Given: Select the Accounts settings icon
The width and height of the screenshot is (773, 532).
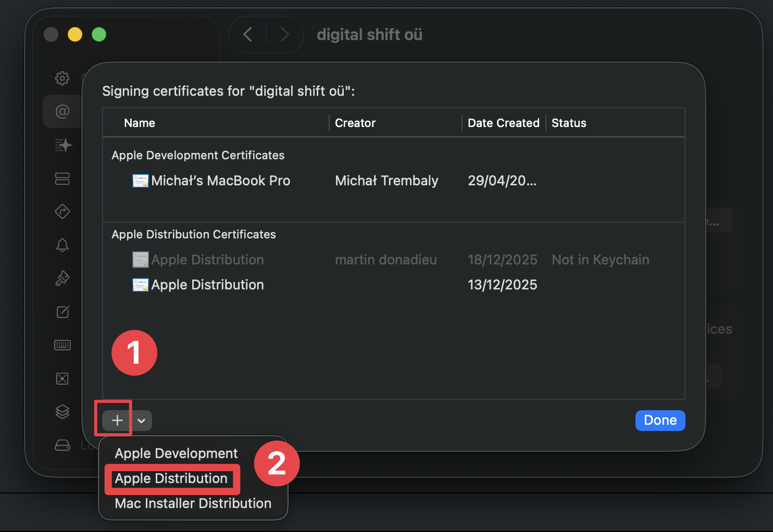Looking at the screenshot, I should (x=62, y=111).
